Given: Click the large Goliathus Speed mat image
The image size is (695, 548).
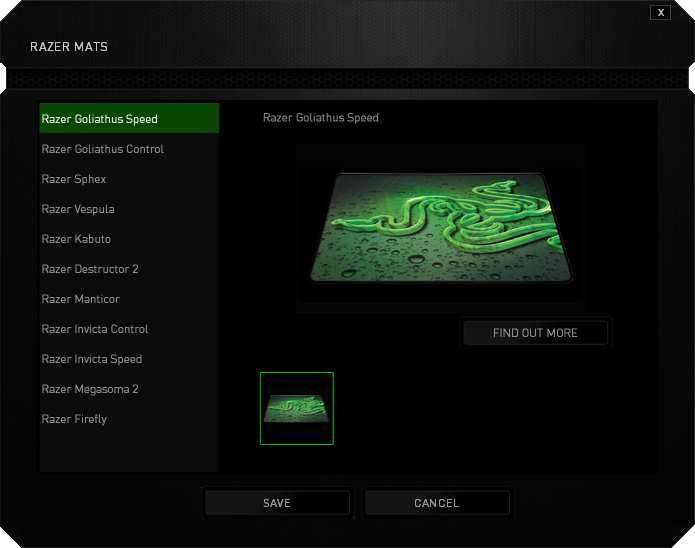Looking at the screenshot, I should tap(441, 228).
